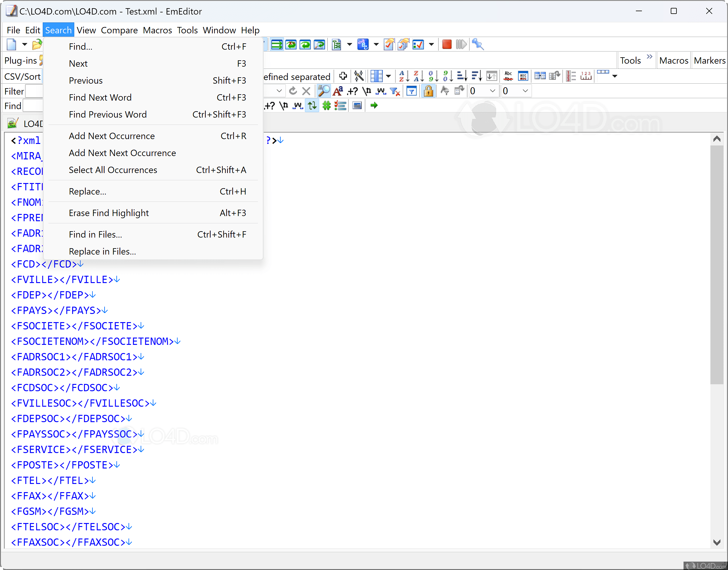Expand the Tools toolbar overflow chevron
The width and height of the screenshot is (728, 570).
[649, 56]
